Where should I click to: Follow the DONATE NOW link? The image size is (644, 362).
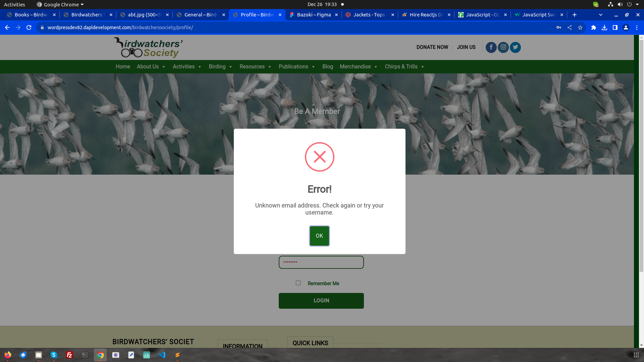pyautogui.click(x=432, y=47)
